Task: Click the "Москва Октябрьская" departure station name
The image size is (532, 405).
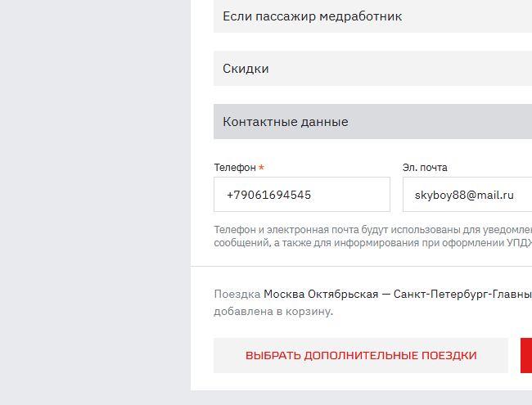Action: [320, 294]
